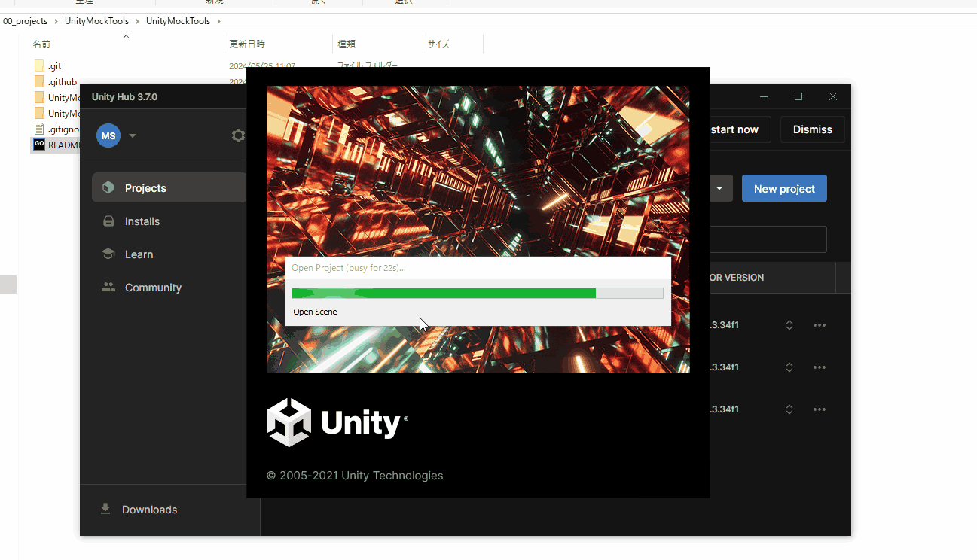
Task: Open the Projects section in Unity Hub
Action: 169,188
